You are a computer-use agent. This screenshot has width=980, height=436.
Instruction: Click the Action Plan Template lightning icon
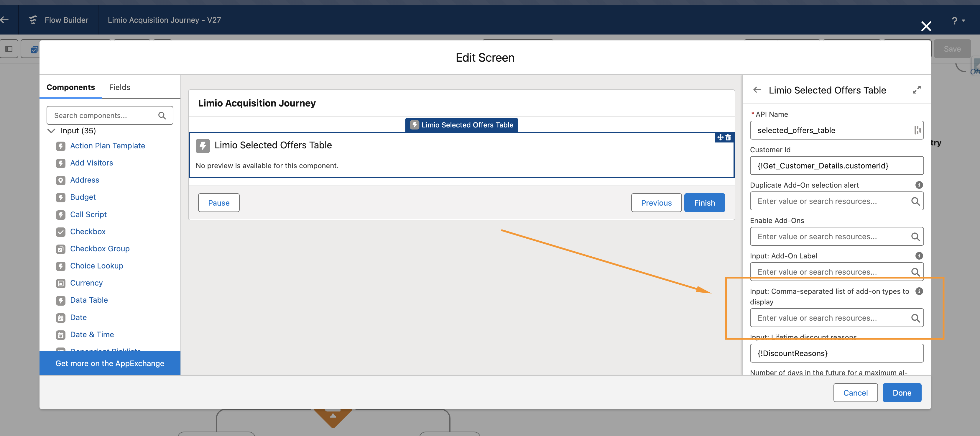click(60, 146)
